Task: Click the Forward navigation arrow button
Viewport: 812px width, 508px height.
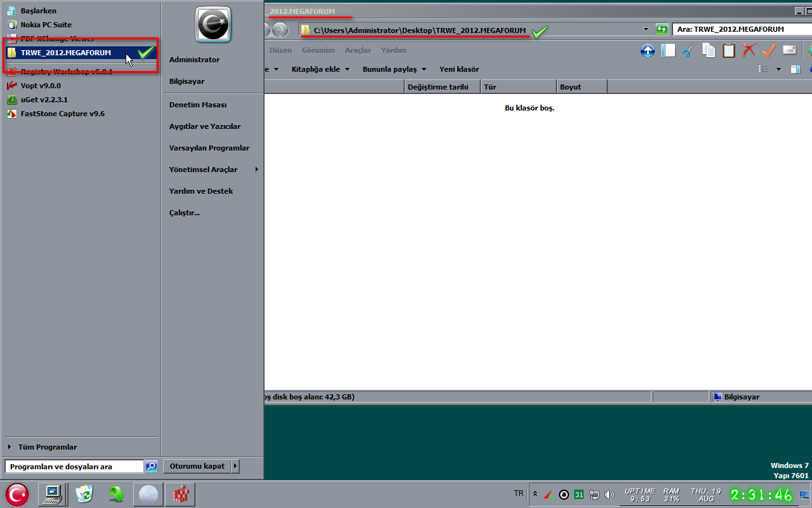Action: [280, 29]
